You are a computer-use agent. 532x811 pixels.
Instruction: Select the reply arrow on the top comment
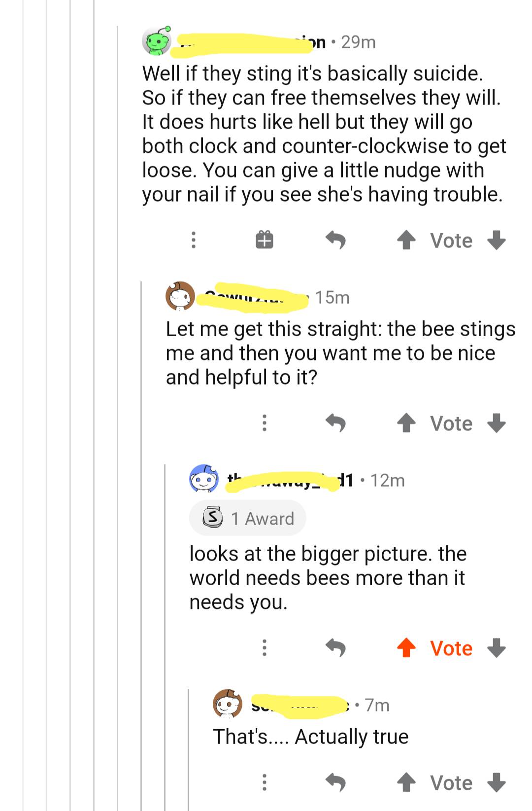coord(337,240)
